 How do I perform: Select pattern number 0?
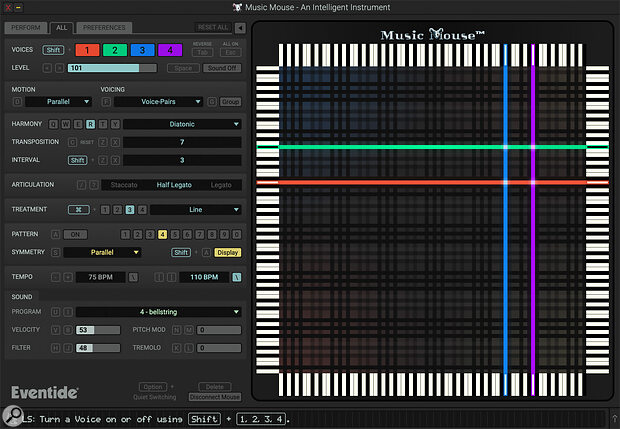point(236,234)
